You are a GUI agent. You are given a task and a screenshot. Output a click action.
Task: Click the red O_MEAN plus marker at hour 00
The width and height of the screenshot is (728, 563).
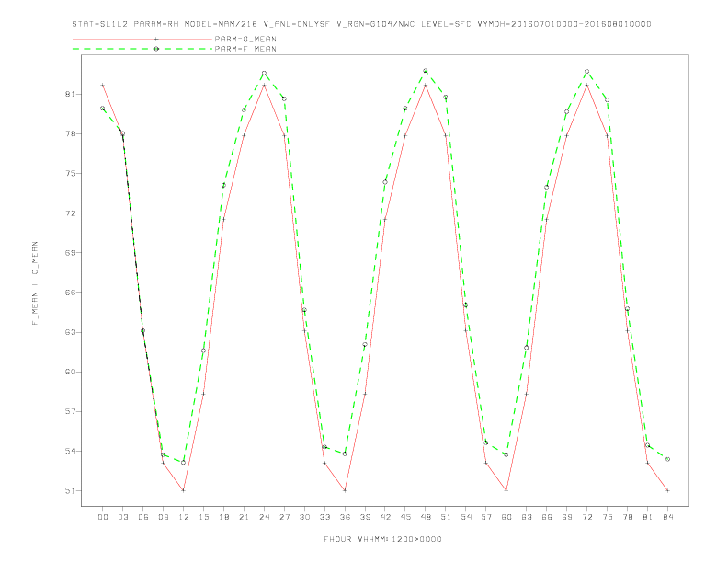pyautogui.click(x=103, y=85)
